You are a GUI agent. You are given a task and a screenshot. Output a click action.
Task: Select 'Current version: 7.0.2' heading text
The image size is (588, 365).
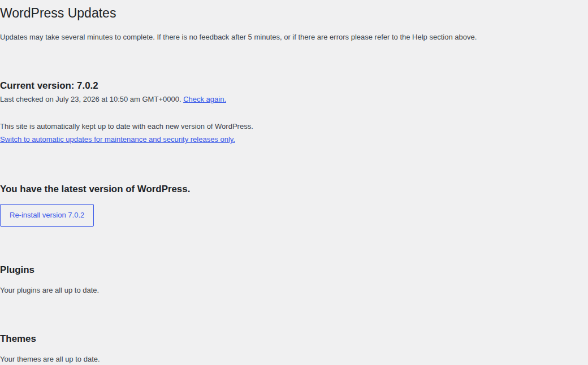point(49,85)
